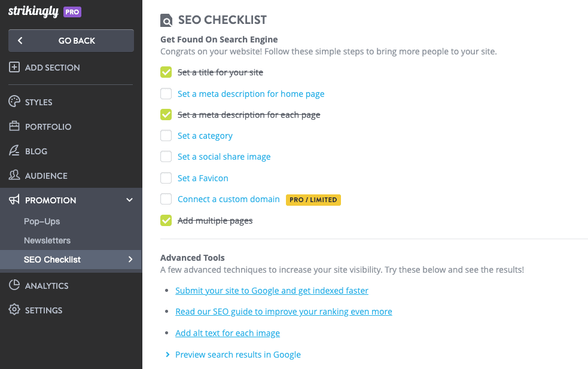Check the meta description for home page box
Image resolution: width=588 pixels, height=369 pixels.
(x=166, y=94)
